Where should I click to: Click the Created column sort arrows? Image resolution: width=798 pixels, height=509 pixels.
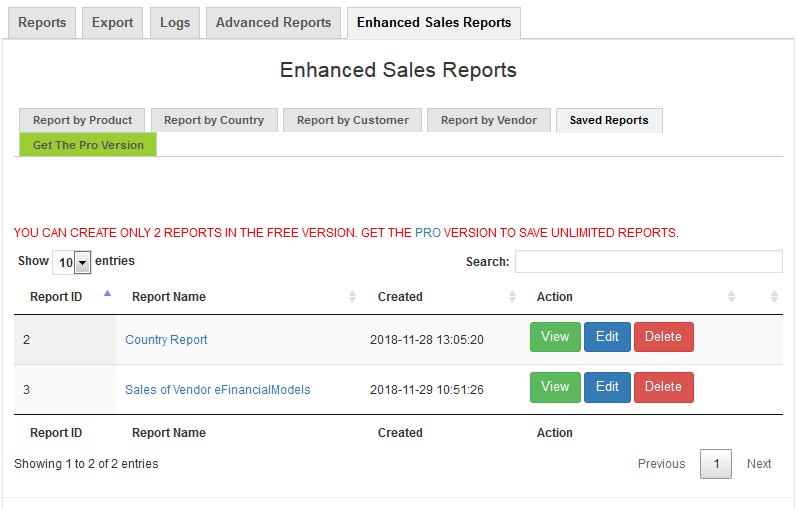click(512, 297)
